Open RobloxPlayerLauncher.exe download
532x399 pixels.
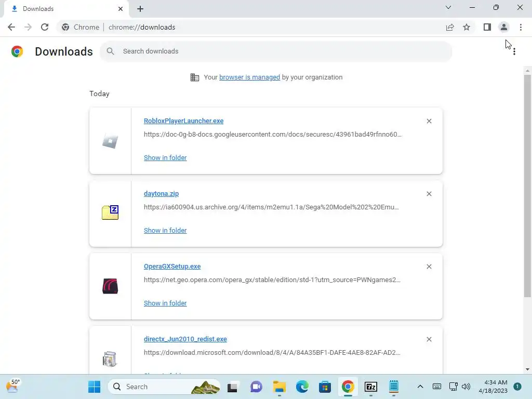(183, 121)
